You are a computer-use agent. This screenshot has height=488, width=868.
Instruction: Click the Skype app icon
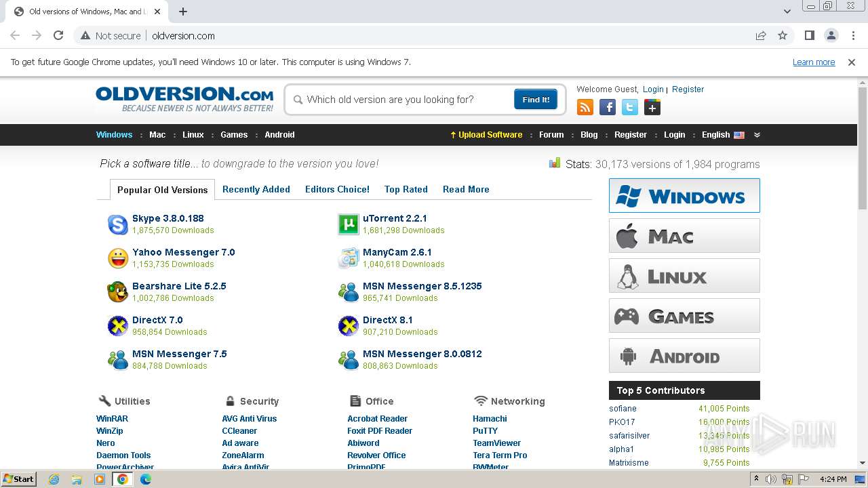coord(118,224)
